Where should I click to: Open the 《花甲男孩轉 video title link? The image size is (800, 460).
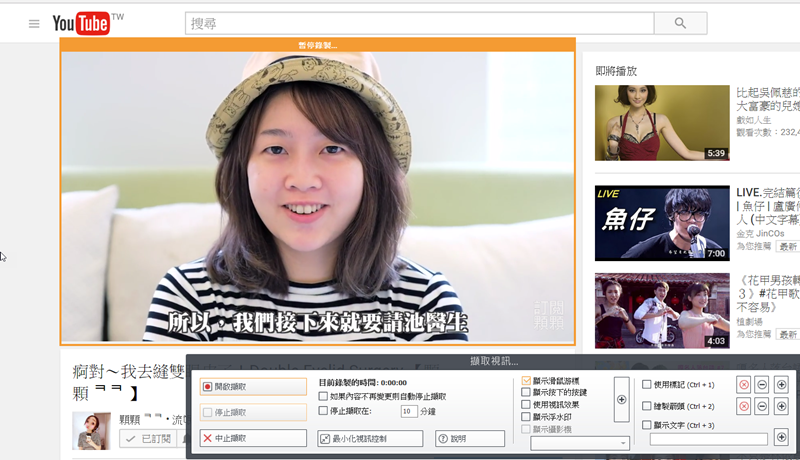[768, 294]
